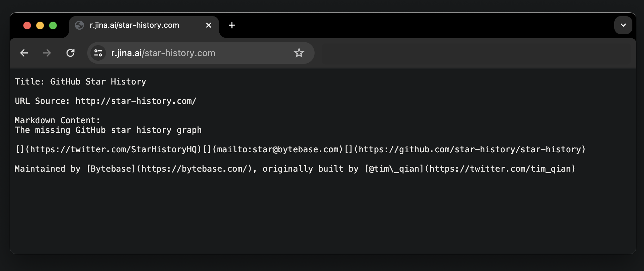Open the site information icon

coord(98,53)
